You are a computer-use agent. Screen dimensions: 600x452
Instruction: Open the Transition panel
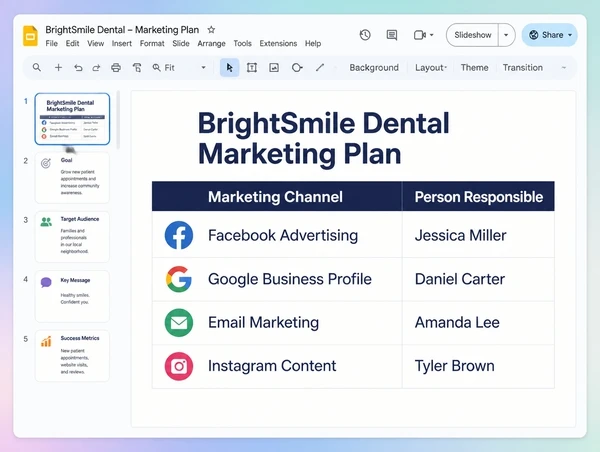(523, 68)
